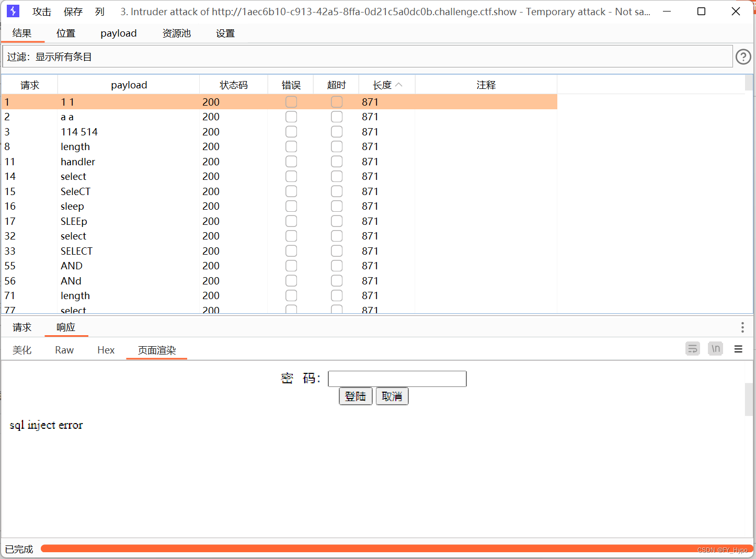The width and height of the screenshot is (756, 559).
Task: Select request row 8 payload length
Action: pyautogui.click(x=280, y=146)
